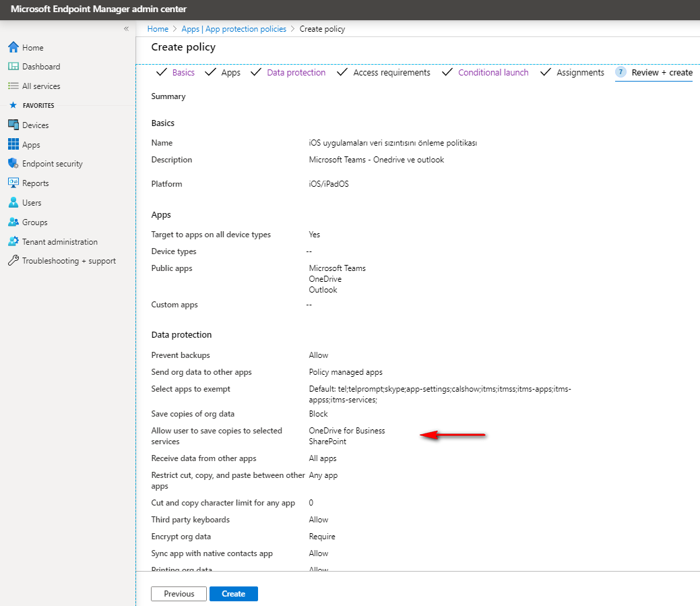This screenshot has height=606, width=700.
Task: Click the checkmark beside Conditional launch step
Action: pyautogui.click(x=447, y=72)
